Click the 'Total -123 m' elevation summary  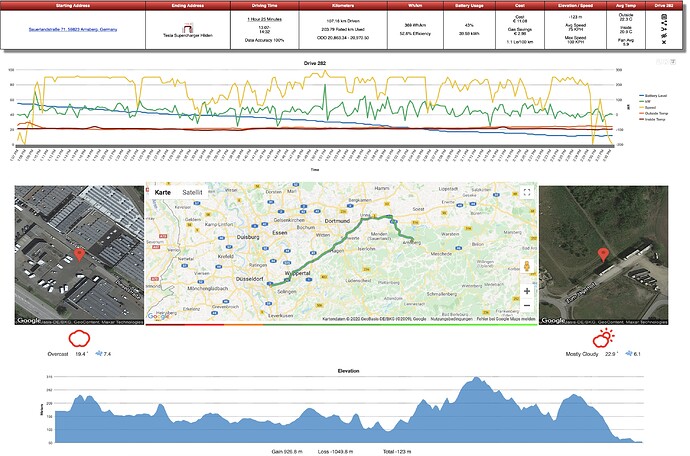[x=397, y=452]
